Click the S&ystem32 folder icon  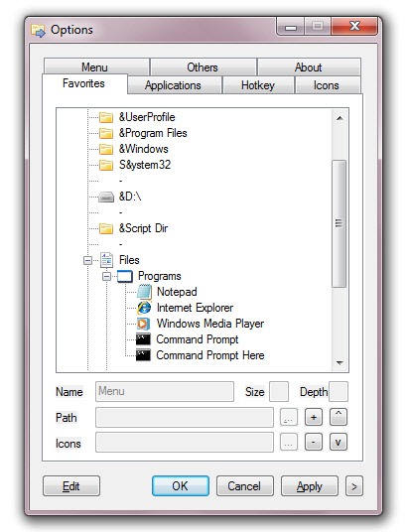(x=106, y=165)
